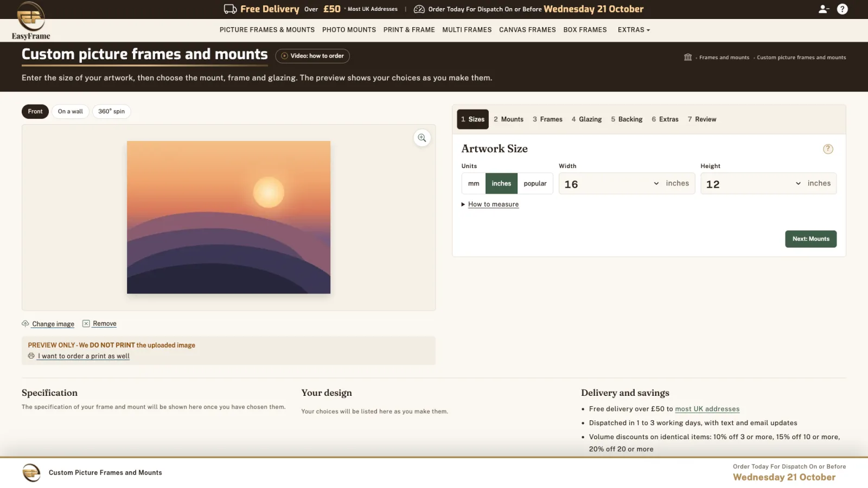Select the mm units option
The image size is (868, 488).
pos(474,184)
